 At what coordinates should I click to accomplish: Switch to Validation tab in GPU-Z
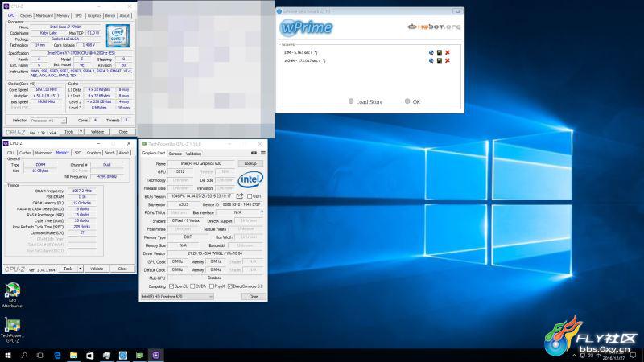[193, 154]
